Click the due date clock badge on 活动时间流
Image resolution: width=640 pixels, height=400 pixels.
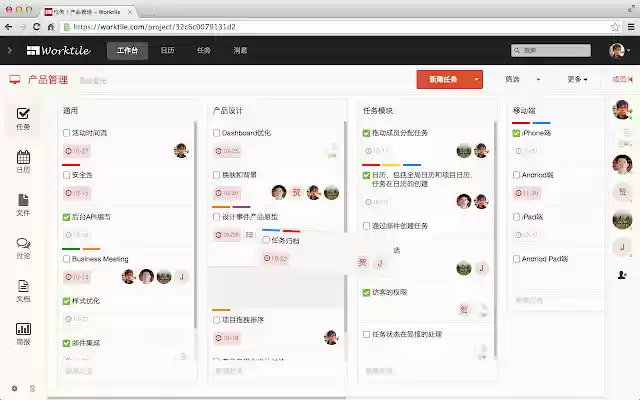[x=76, y=151]
